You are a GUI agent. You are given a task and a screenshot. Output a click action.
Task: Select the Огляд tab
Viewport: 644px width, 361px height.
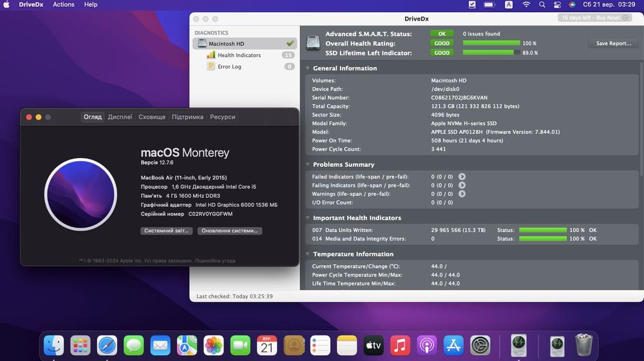pyautogui.click(x=93, y=117)
